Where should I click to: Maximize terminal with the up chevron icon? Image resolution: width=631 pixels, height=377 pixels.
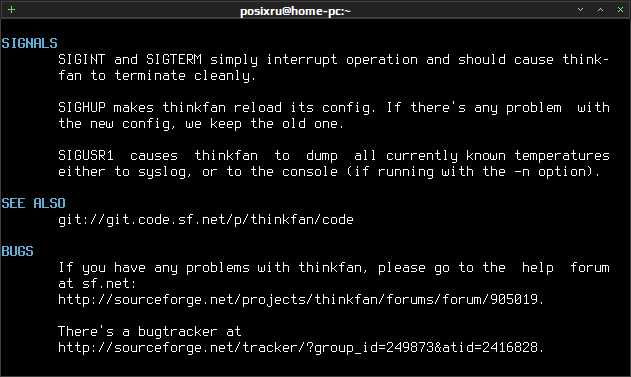[x=600, y=10]
